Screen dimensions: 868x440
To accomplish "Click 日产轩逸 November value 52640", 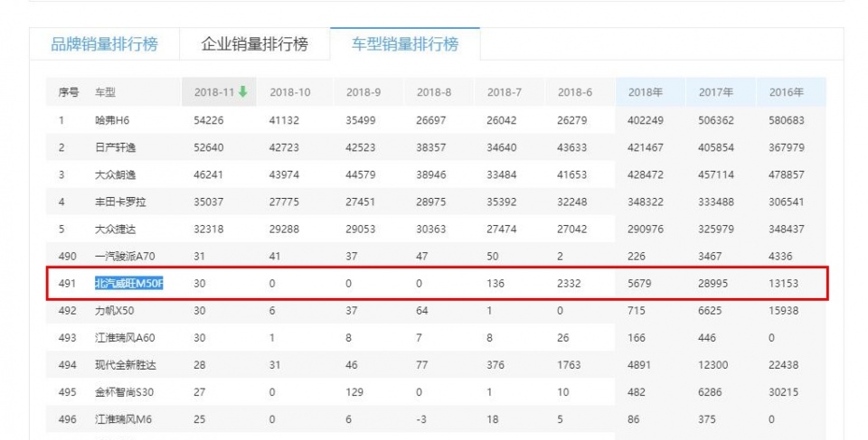I will coord(209,148).
